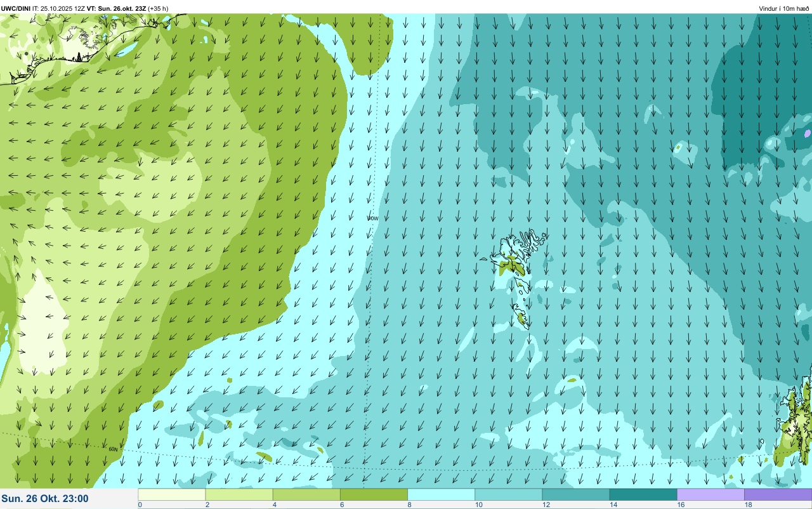812x509 pixels.
Task: Click the 'Sun. 26 Okt. 23:00' date label
Action: point(45,499)
